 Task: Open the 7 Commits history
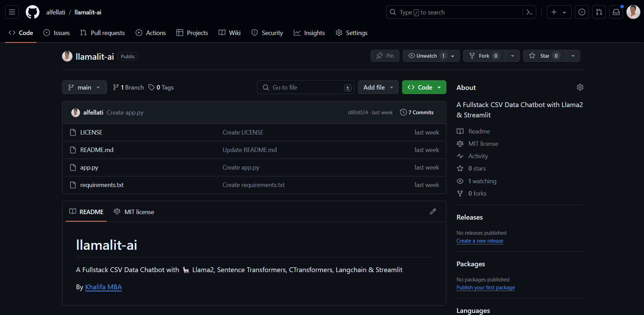[x=417, y=113]
